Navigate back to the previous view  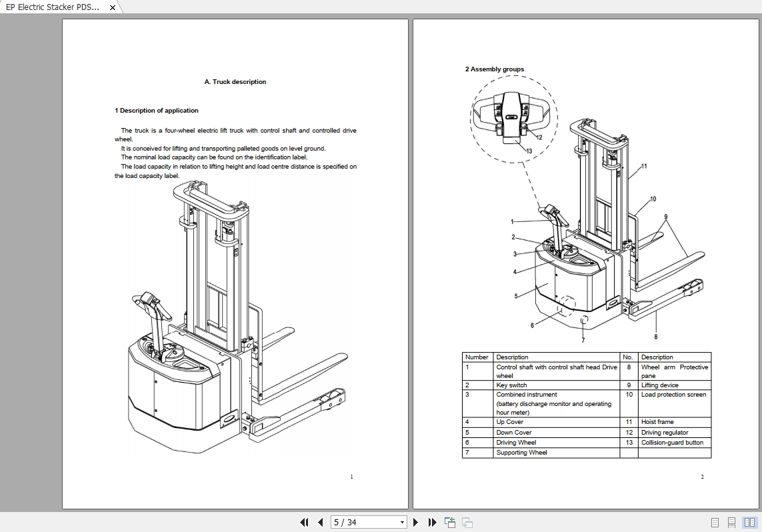[449, 522]
